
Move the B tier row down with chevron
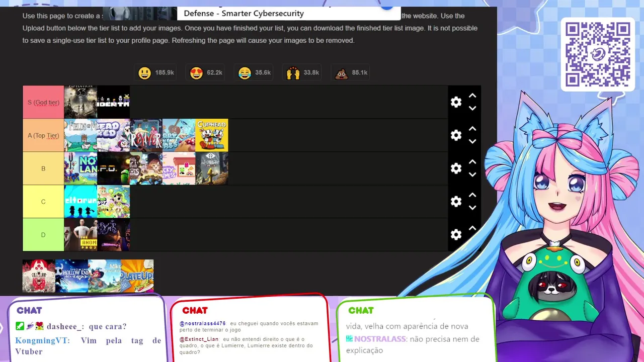pyautogui.click(x=472, y=174)
